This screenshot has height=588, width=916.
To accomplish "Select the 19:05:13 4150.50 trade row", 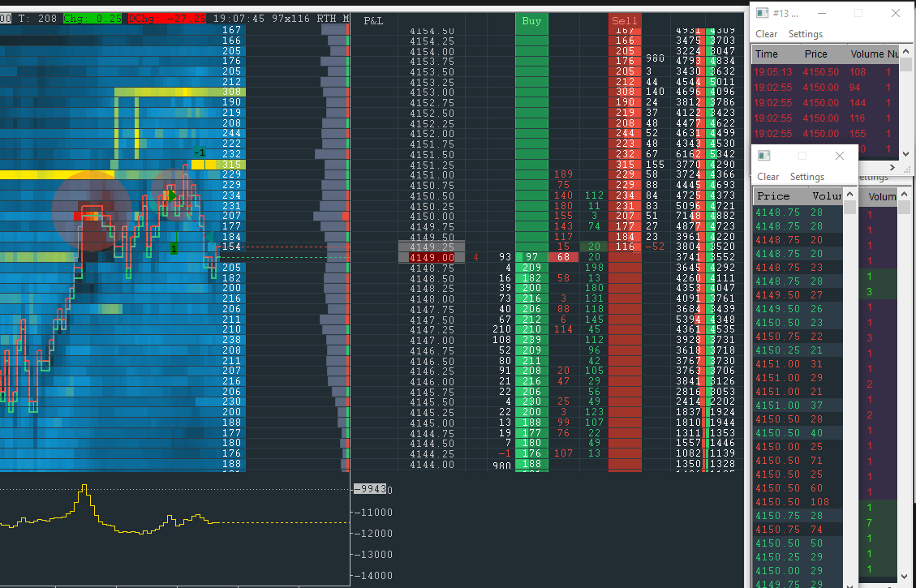I will pos(826,72).
